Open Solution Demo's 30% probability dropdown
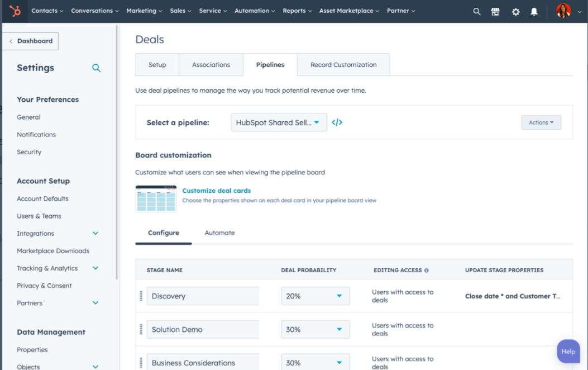Image resolution: width=588 pixels, height=370 pixels. click(x=315, y=329)
